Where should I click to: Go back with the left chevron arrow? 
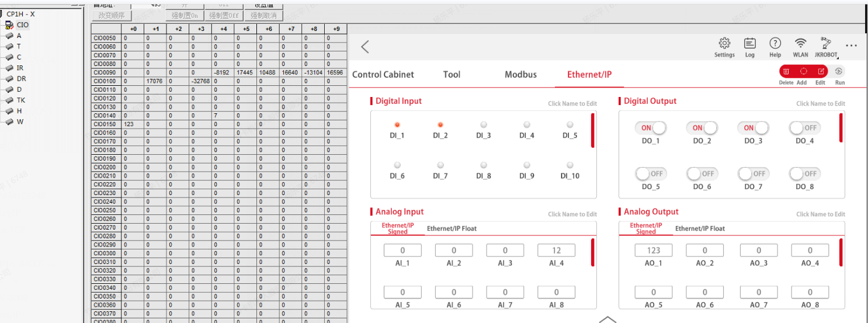365,47
